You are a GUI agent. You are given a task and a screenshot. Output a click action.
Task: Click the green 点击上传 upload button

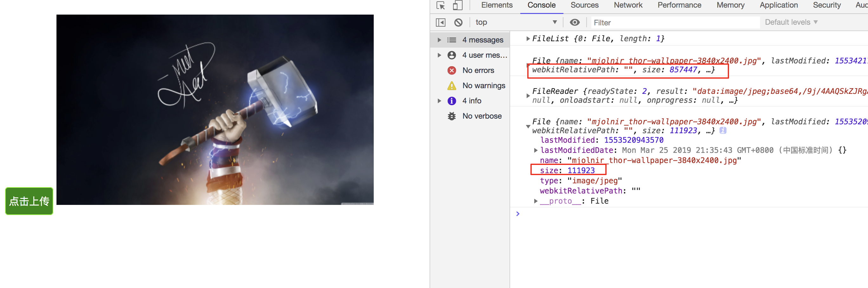click(29, 201)
